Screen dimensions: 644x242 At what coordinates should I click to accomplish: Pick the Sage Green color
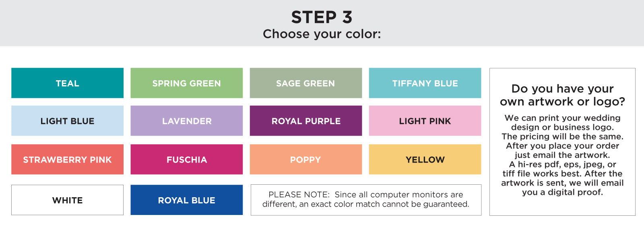[x=305, y=83]
